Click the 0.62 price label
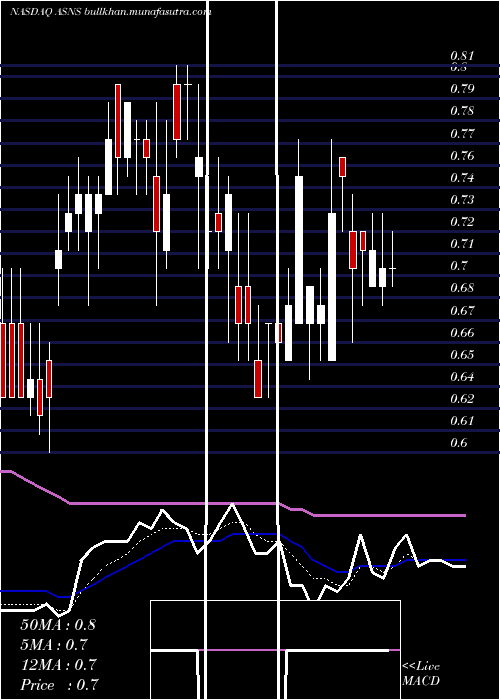The image size is (500, 700). pos(462,398)
